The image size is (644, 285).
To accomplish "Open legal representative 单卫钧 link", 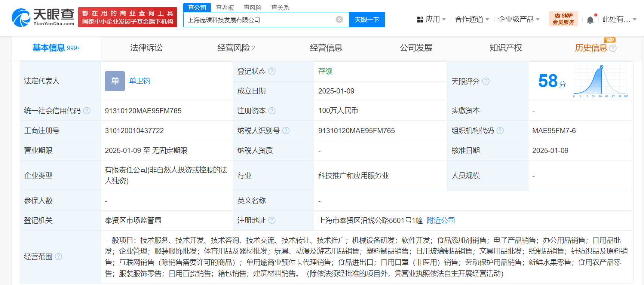I will [x=139, y=81].
